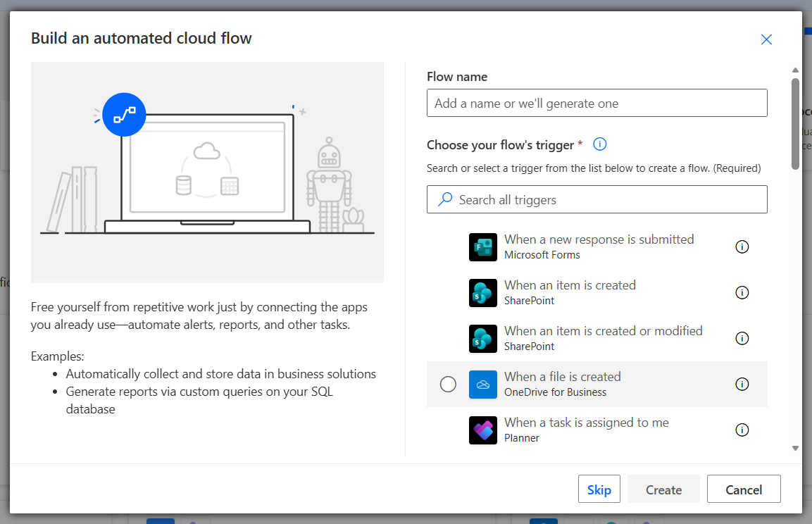Click the 'Microsoft Forms' connector label
Viewport: 812px width, 524px height.
542,255
